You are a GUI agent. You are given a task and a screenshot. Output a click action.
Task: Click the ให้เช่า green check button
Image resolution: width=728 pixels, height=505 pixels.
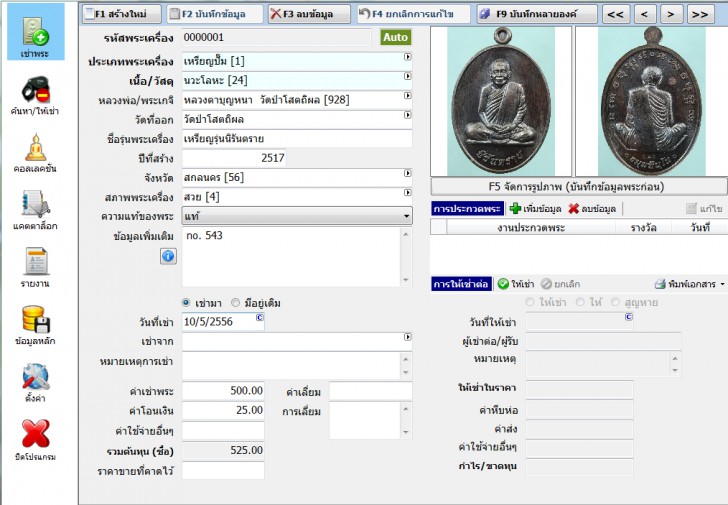(515, 284)
